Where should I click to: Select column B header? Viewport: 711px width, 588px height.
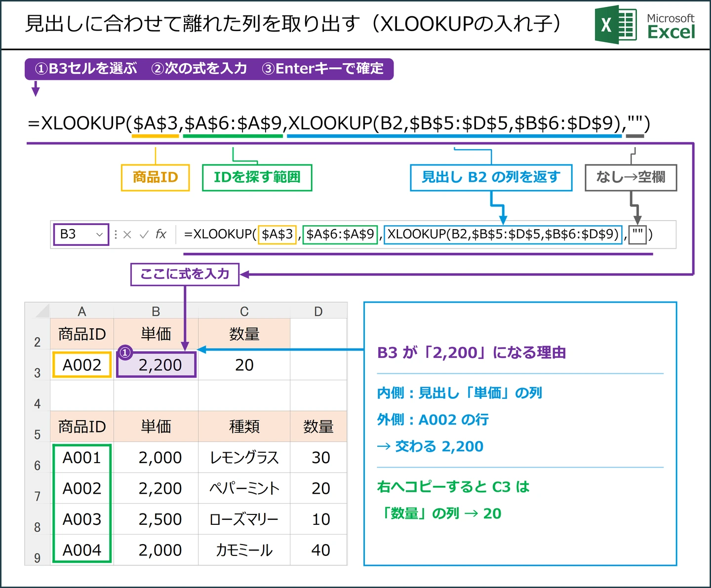(x=156, y=311)
